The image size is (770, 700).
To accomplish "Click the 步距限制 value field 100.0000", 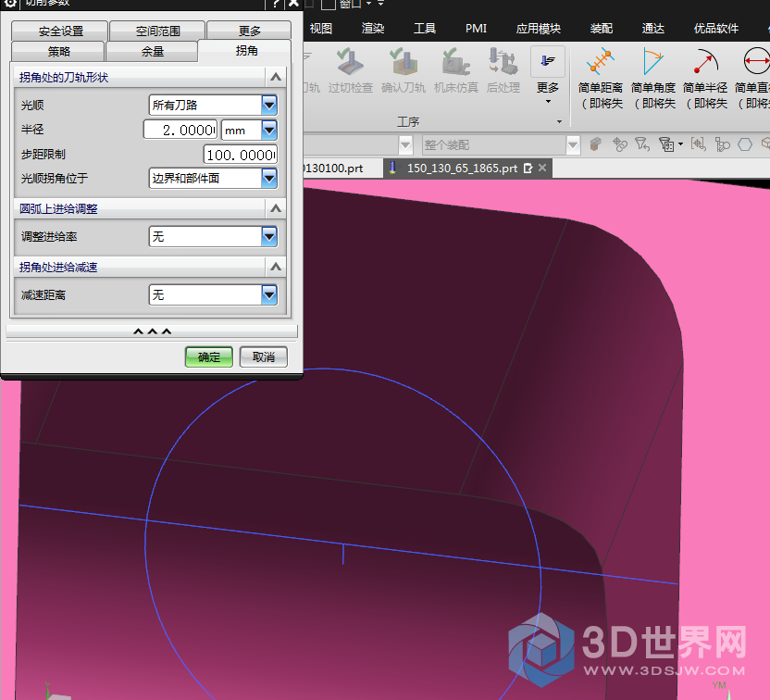I will click(x=241, y=155).
